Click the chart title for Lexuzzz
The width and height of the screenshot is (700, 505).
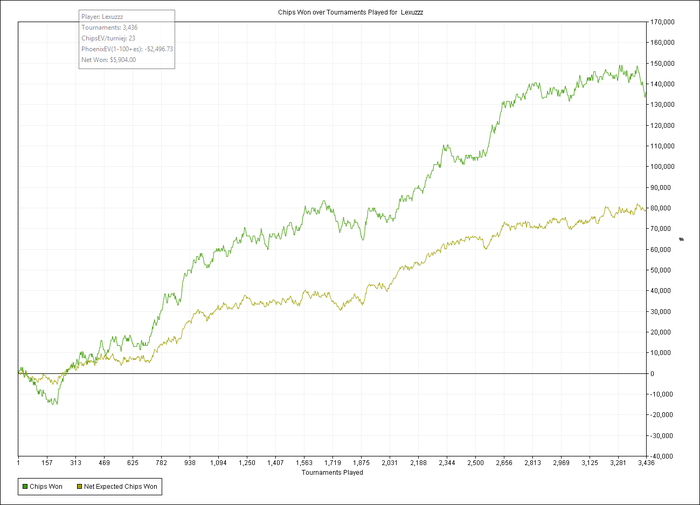click(350, 13)
